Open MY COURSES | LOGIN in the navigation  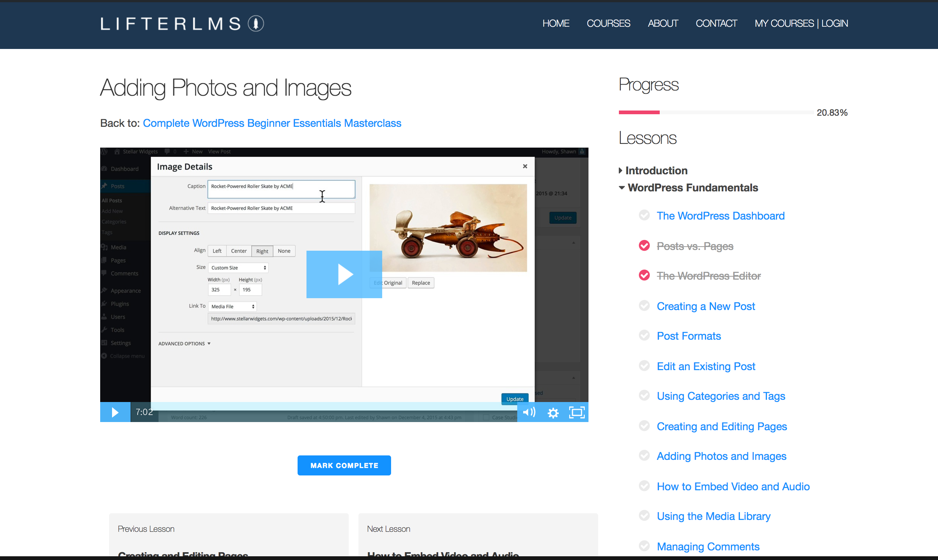click(x=801, y=23)
